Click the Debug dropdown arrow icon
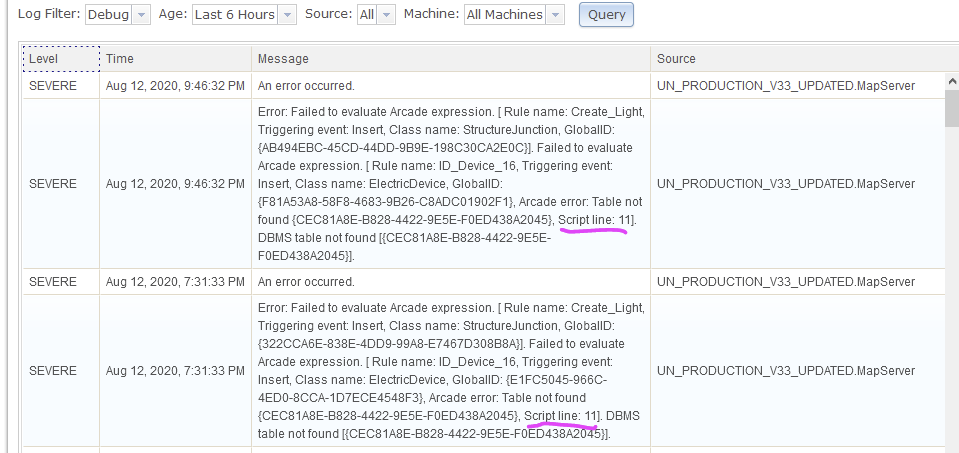The image size is (959, 453). [x=141, y=15]
